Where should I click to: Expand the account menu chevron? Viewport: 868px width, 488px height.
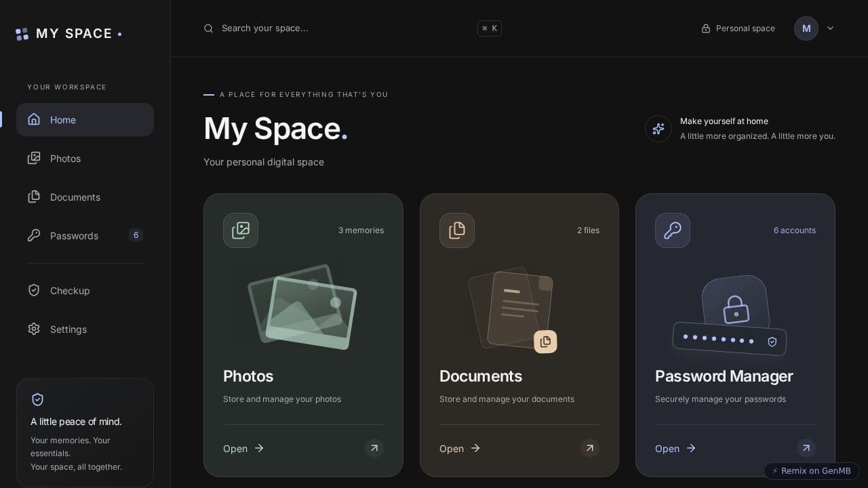point(830,28)
